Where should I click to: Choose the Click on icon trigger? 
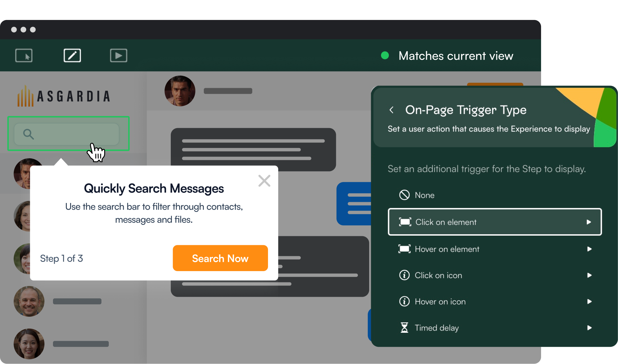[x=438, y=275]
